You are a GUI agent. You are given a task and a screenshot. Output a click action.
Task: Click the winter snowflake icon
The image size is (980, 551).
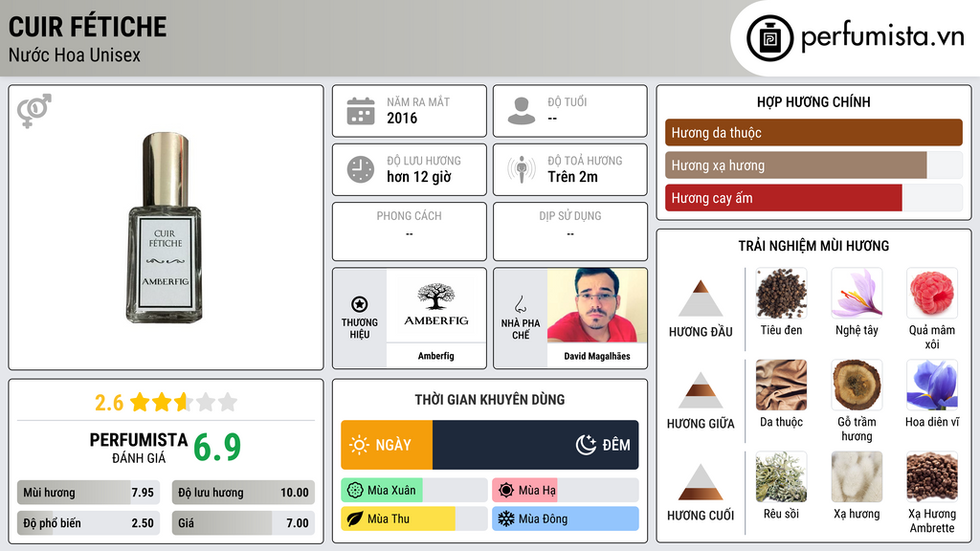pos(506,519)
